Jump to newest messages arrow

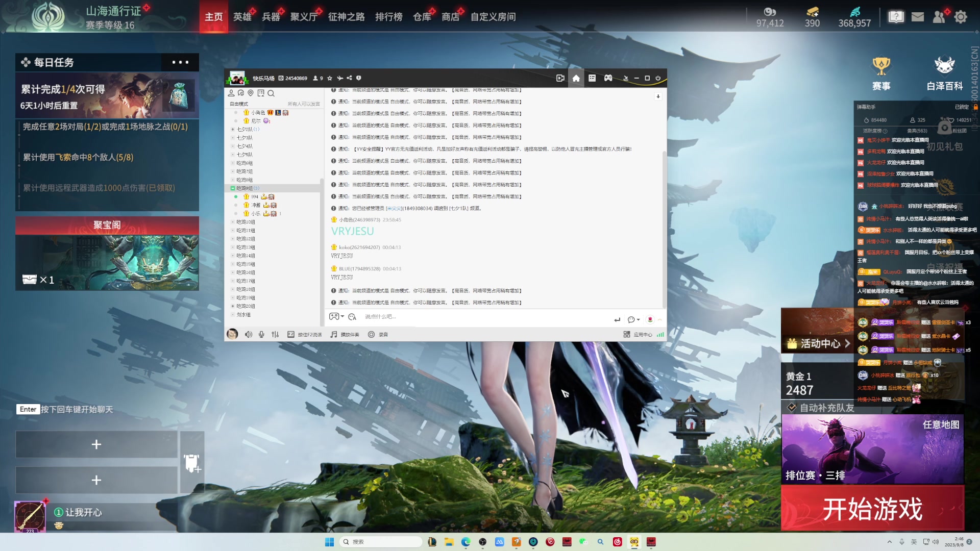point(658,96)
